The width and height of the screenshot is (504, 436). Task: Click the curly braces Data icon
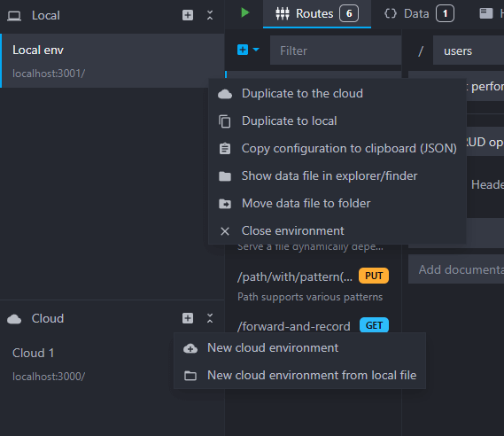[391, 13]
